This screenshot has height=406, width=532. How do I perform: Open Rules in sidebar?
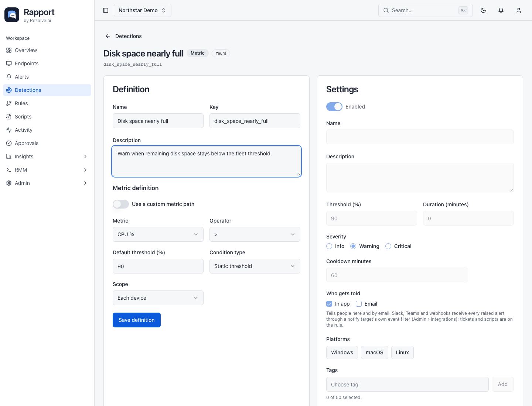[47, 103]
